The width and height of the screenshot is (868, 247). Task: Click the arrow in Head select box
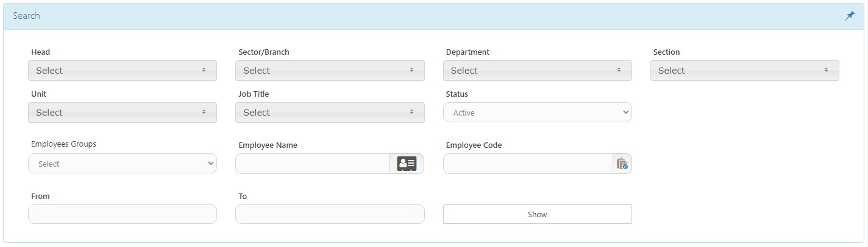point(204,71)
